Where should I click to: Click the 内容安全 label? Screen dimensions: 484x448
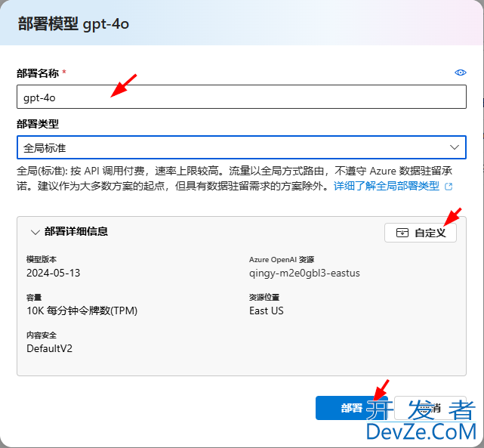point(42,335)
